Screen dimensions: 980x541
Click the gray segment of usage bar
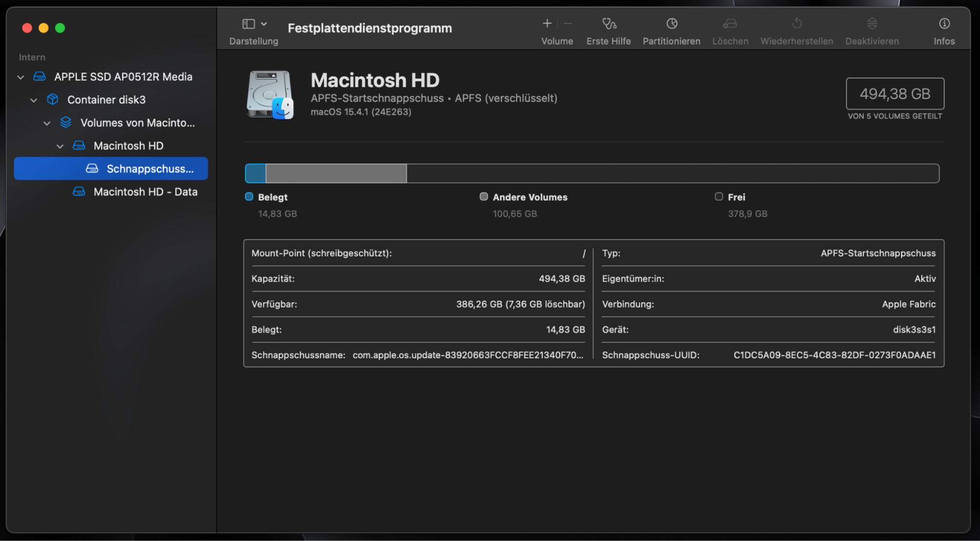tap(336, 173)
